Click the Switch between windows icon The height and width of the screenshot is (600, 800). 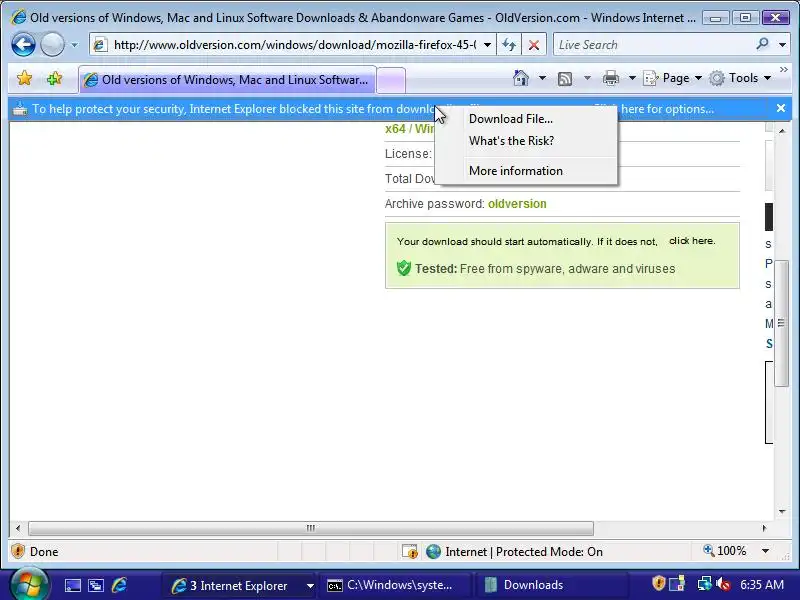(96, 585)
